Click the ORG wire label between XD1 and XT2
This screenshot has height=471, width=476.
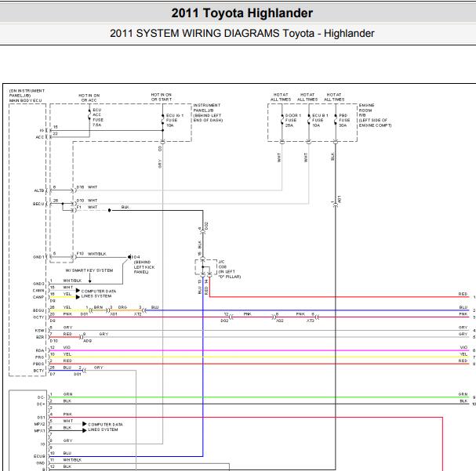point(122,307)
